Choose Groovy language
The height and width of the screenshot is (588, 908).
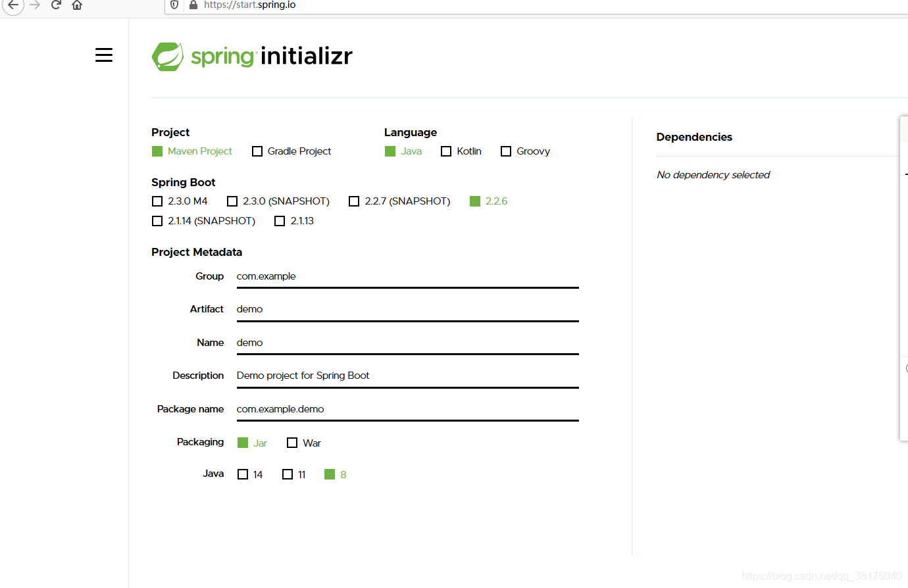coord(525,151)
